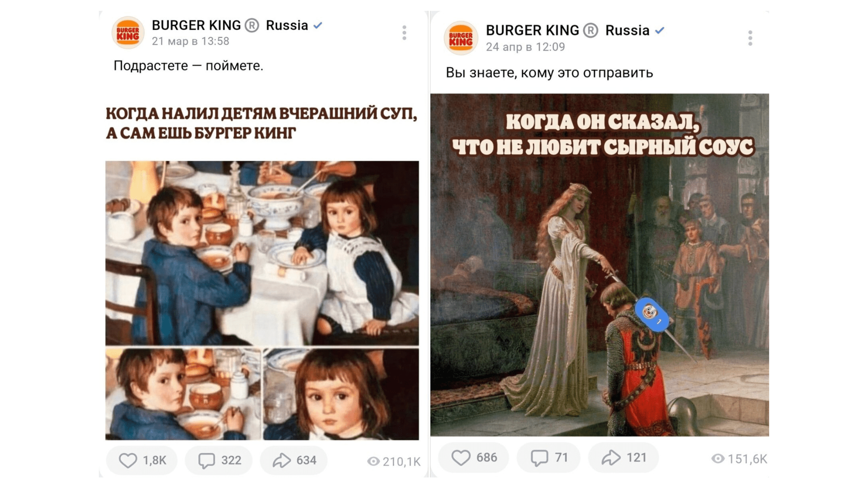The image size is (868, 488).
Task: Open the '24 апр в 12:09' post timestamp
Action: [x=525, y=47]
